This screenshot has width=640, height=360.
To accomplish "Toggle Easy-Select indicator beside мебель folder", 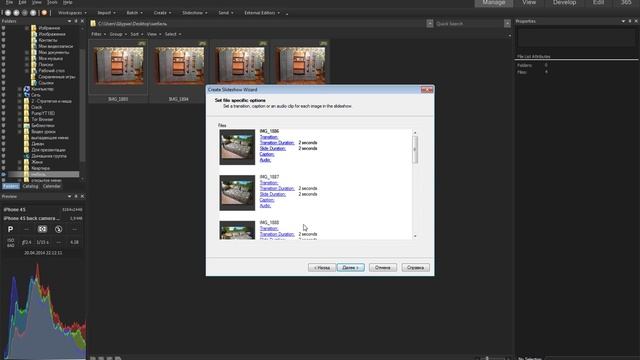I will coord(4,174).
